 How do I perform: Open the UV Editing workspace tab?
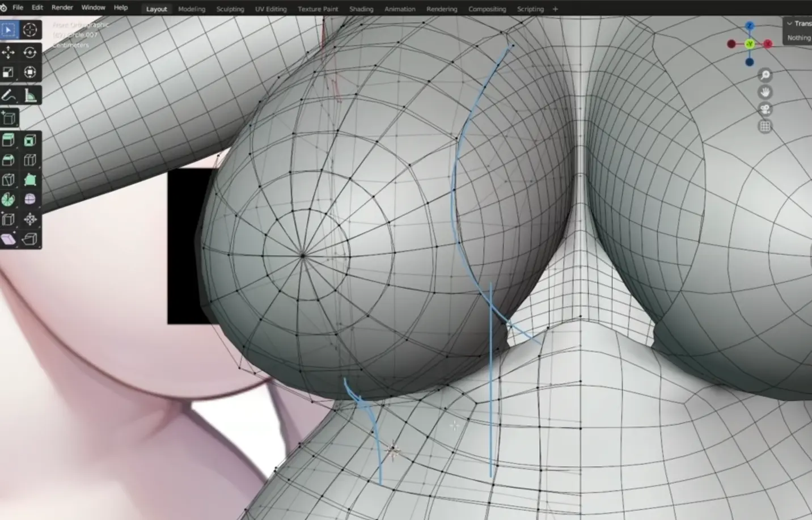point(270,9)
